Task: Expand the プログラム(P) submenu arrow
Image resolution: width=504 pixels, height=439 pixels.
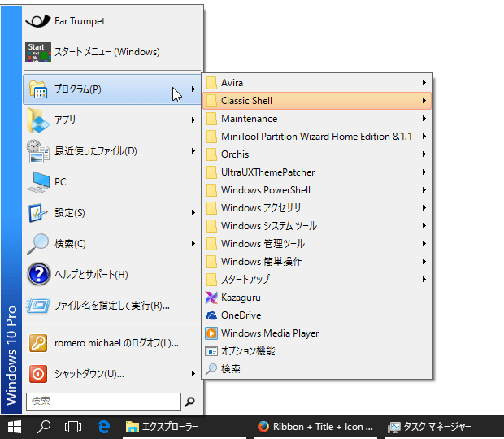Action: pos(193,89)
